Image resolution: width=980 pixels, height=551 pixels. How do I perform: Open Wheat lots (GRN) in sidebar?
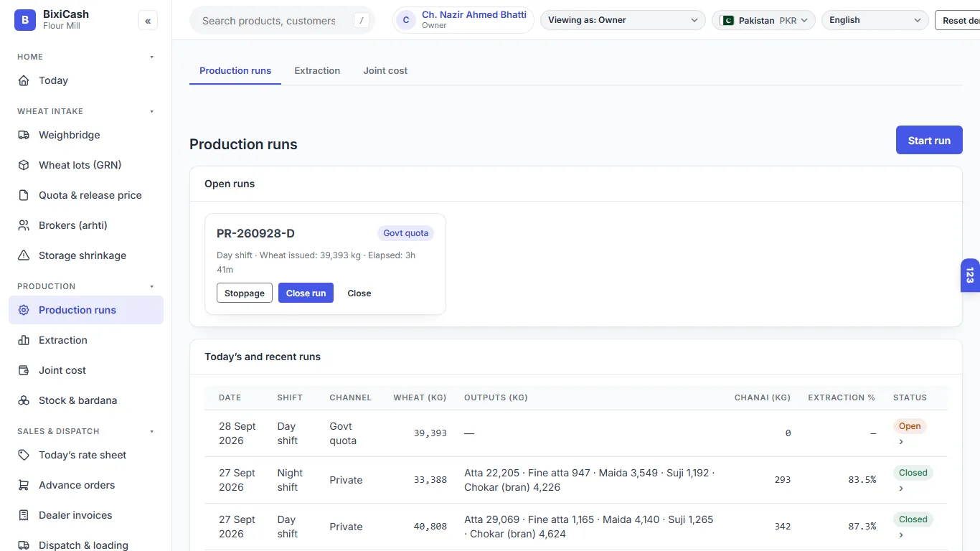click(x=86, y=165)
